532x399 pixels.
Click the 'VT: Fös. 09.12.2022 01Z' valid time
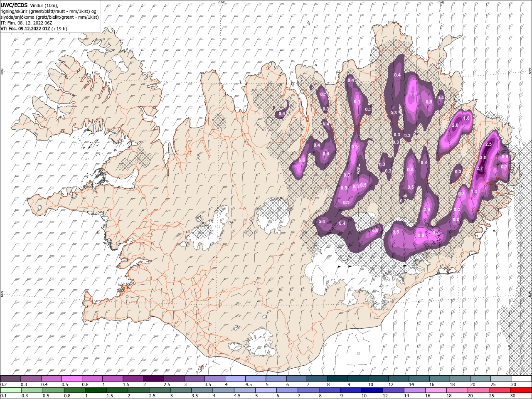pyautogui.click(x=25, y=29)
